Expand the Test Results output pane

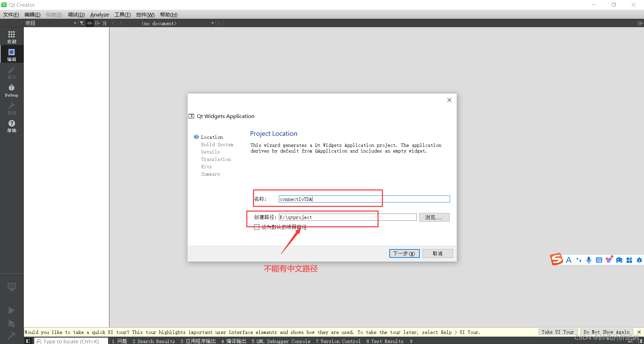385,341
